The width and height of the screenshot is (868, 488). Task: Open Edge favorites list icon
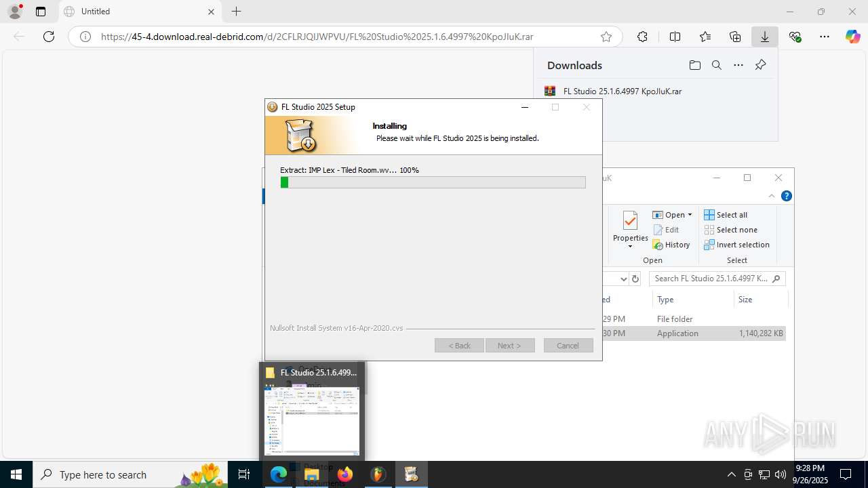(x=705, y=37)
